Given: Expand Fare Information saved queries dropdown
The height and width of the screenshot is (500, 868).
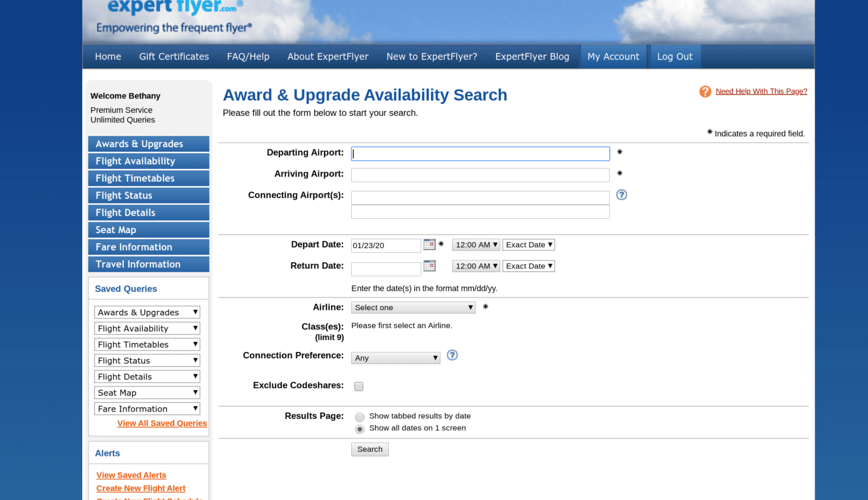Looking at the screenshot, I should point(147,409).
